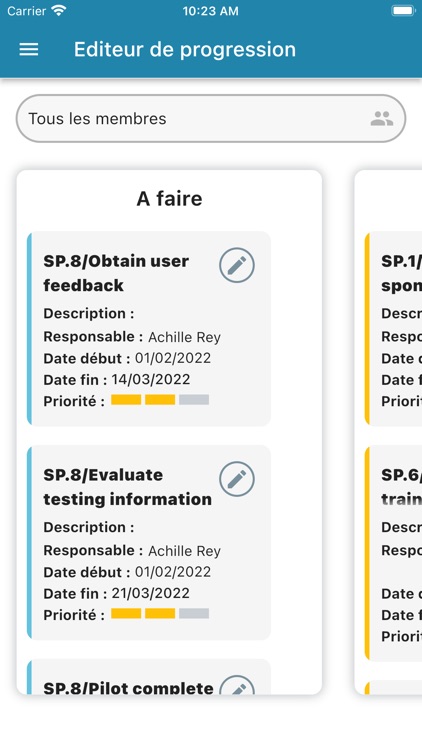
Task: Tap the A faire column header
Action: pyautogui.click(x=169, y=199)
